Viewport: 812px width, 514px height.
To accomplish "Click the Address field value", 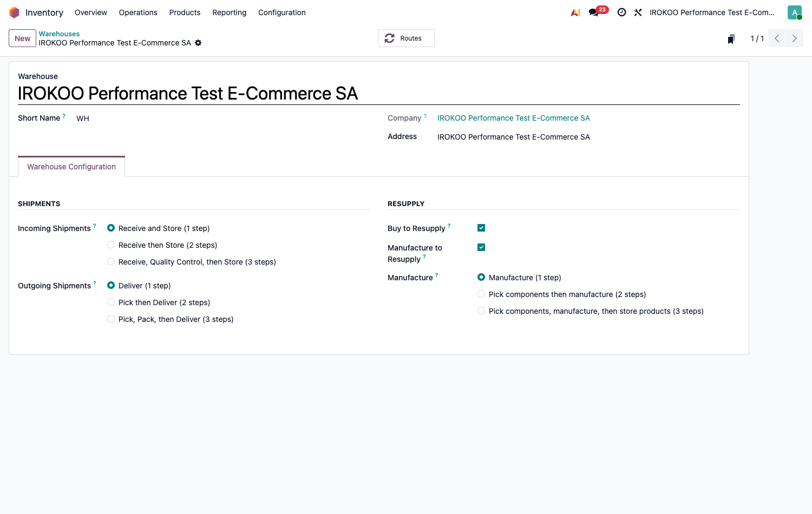I will [x=514, y=137].
